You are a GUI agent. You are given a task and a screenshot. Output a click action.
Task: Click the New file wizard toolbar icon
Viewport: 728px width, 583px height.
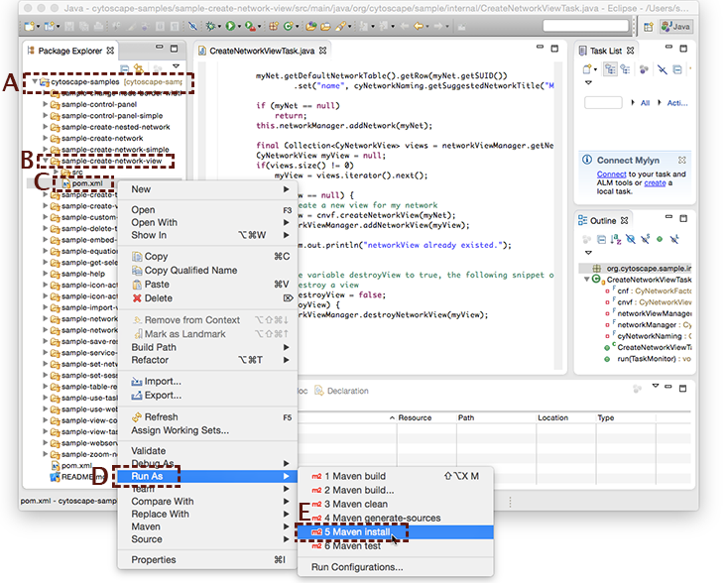coord(29,27)
